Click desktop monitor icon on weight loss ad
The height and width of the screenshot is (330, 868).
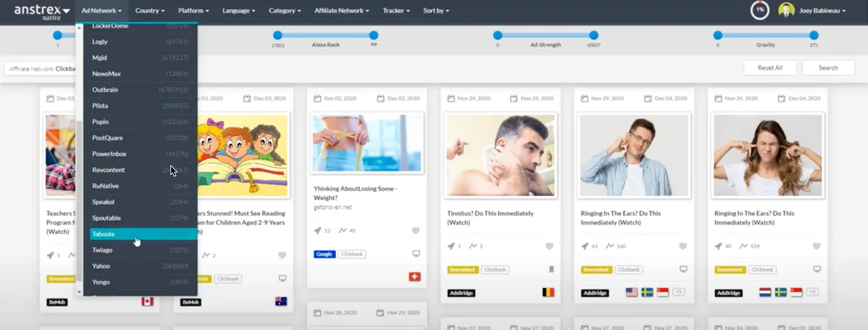tap(416, 254)
